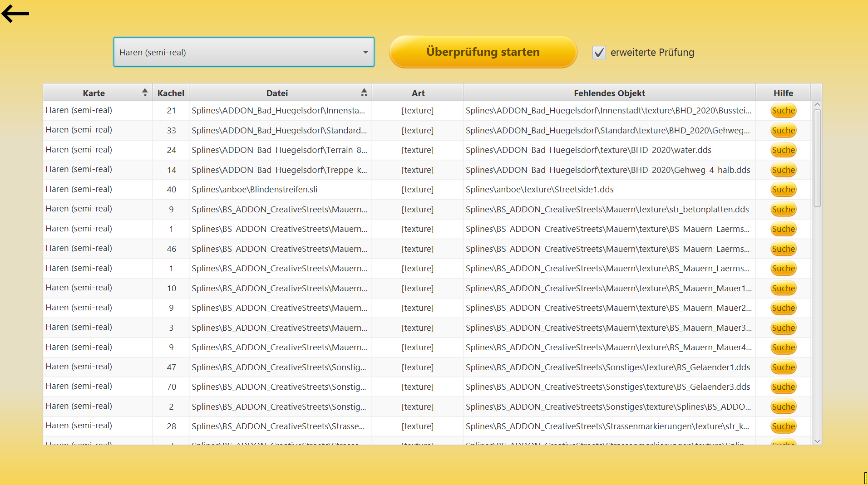Image resolution: width=868 pixels, height=485 pixels.
Task: Select the Fehlendes Objekt column header
Action: 609,93
